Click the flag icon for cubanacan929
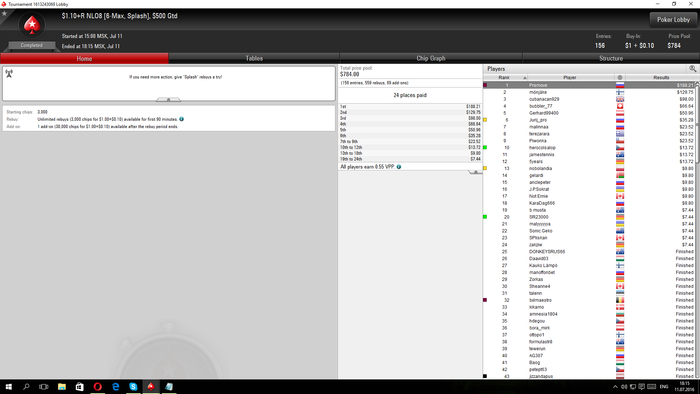 tap(620, 99)
